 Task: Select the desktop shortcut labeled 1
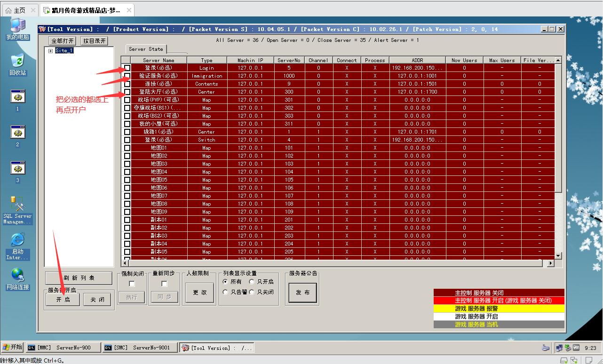tap(17, 98)
